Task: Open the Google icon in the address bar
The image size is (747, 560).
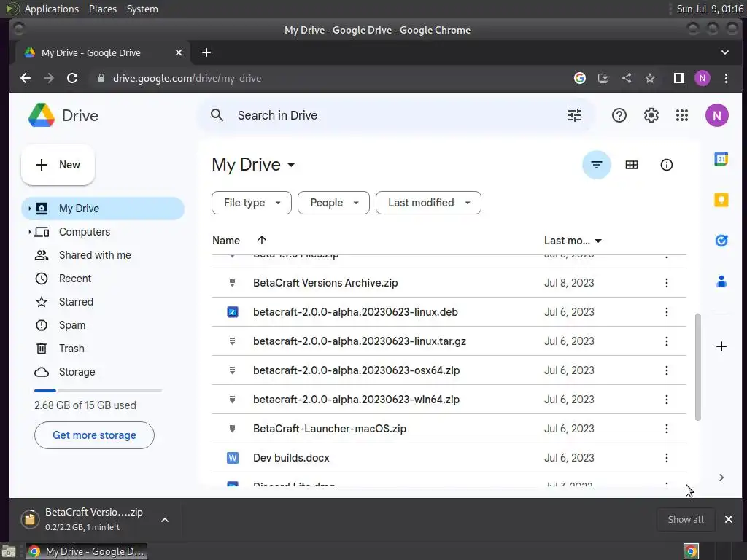Action: (x=579, y=78)
